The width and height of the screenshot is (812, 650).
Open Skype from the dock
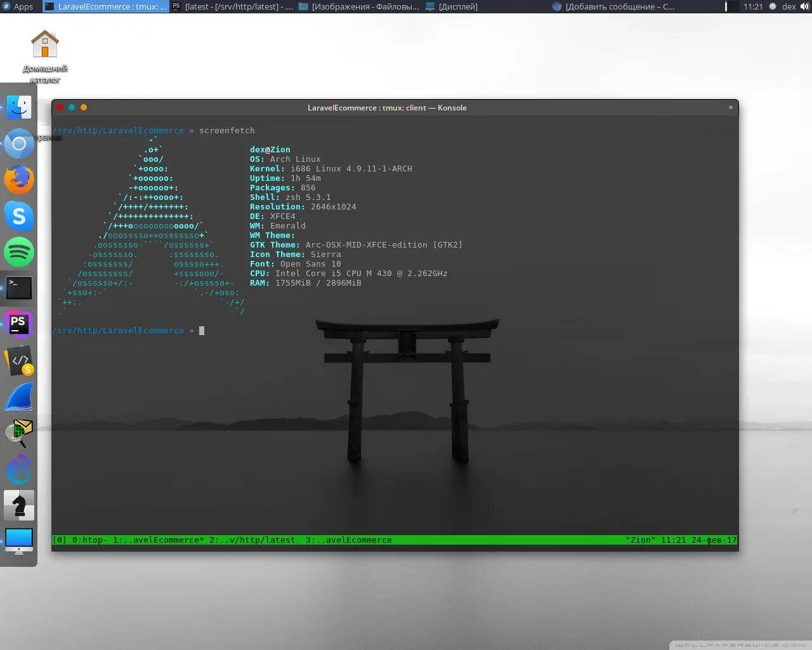coord(19,216)
